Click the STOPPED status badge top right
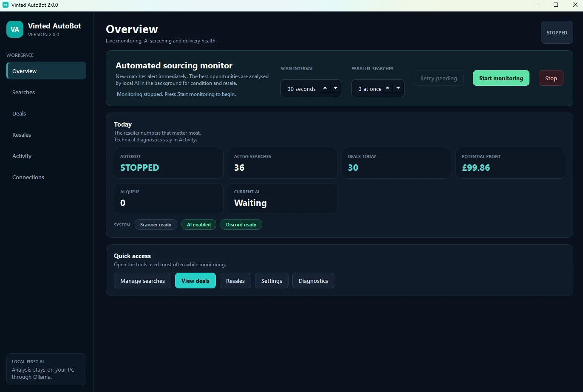583x392 pixels. tap(557, 33)
